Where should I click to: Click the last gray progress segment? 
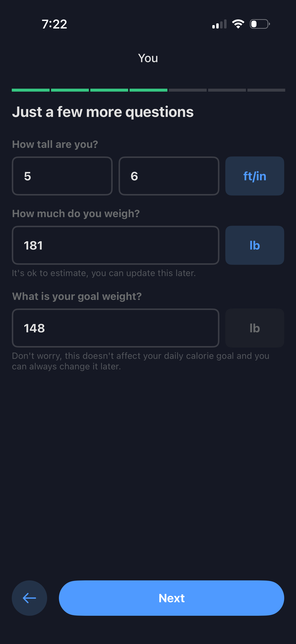tap(266, 90)
